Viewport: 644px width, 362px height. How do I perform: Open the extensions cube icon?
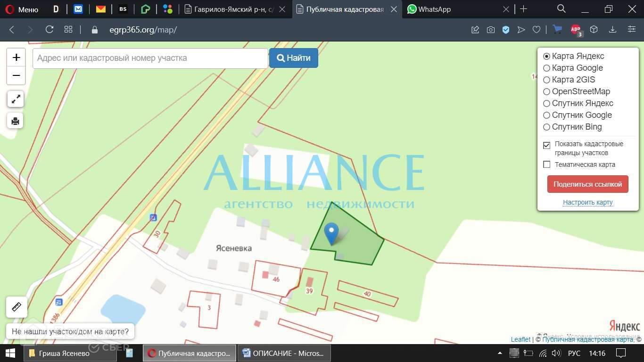pyautogui.click(x=594, y=30)
